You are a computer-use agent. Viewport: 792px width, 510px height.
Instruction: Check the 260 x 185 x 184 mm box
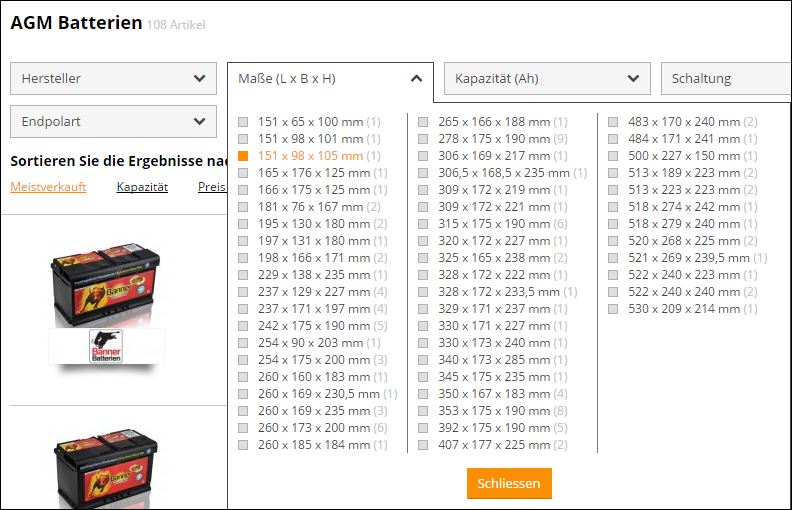click(x=243, y=445)
